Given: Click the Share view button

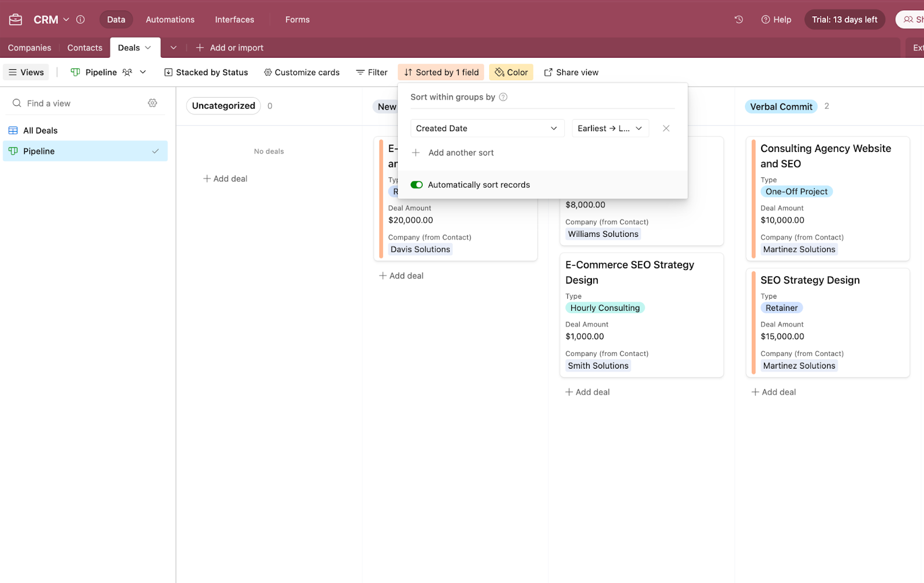Looking at the screenshot, I should click(571, 72).
